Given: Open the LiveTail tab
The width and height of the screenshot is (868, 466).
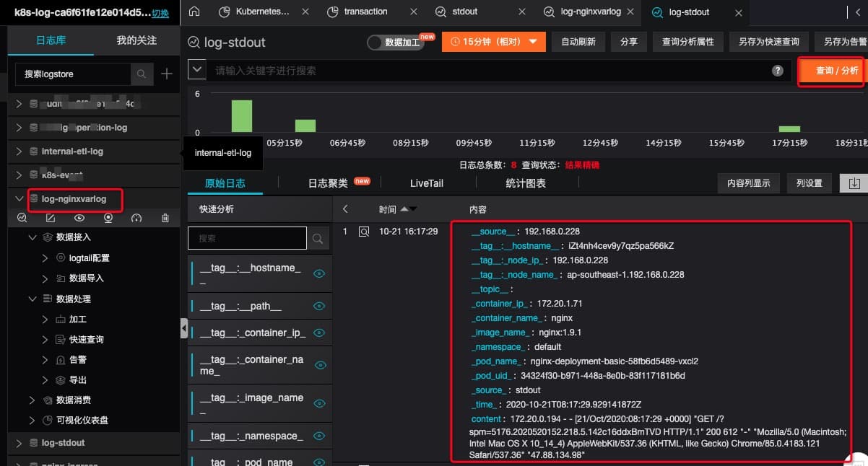Looking at the screenshot, I should click(x=427, y=183).
